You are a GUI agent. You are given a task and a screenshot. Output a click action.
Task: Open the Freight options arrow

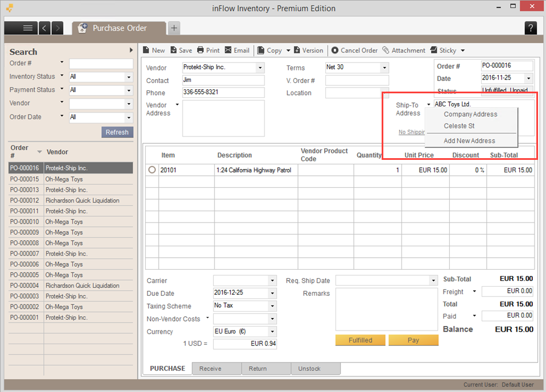[474, 291]
